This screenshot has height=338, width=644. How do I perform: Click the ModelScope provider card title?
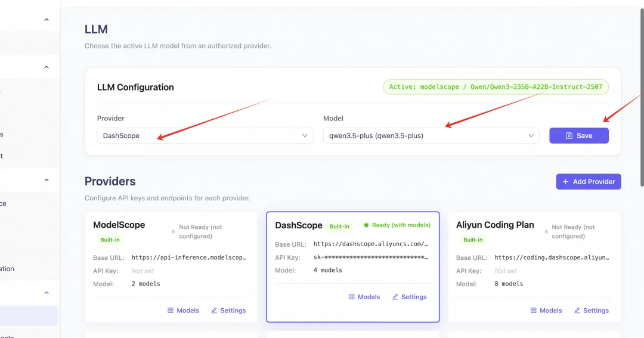click(119, 225)
